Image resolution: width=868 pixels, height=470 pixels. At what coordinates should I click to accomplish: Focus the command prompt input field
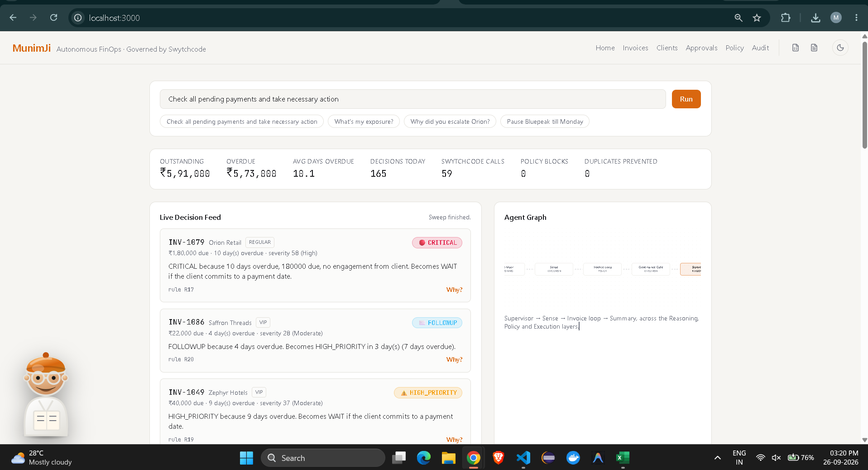tap(412, 99)
